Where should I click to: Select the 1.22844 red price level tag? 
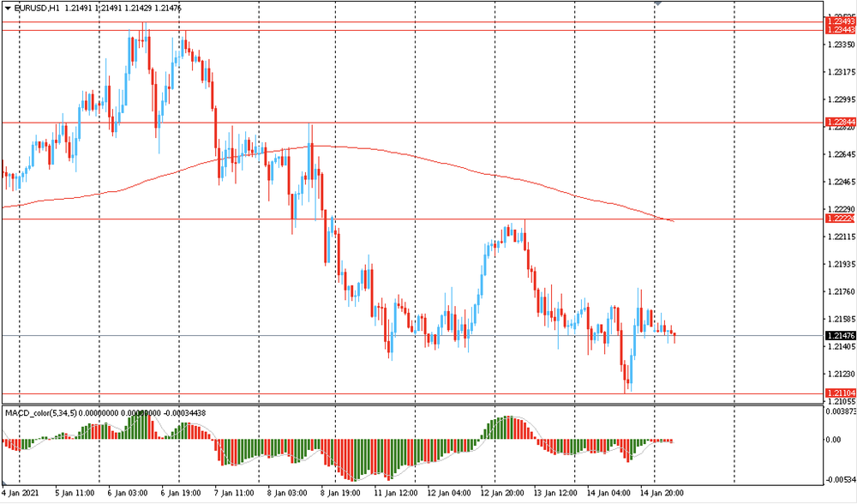842,122
